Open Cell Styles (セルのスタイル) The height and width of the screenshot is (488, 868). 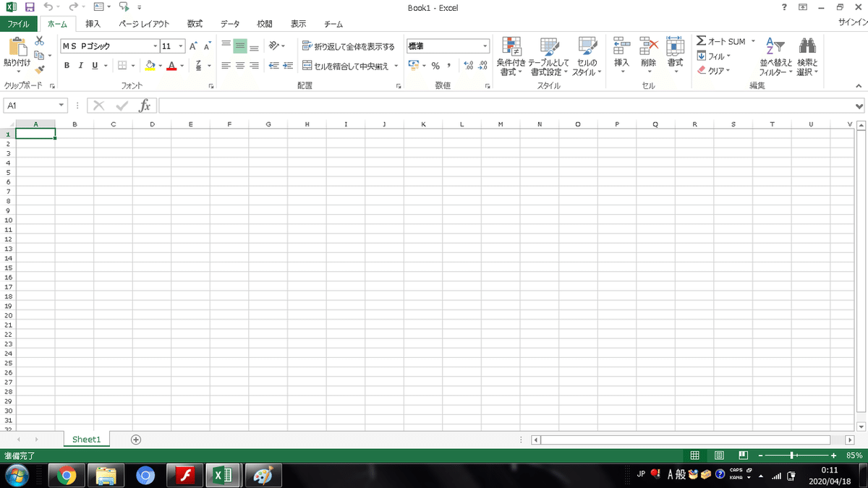click(x=587, y=56)
